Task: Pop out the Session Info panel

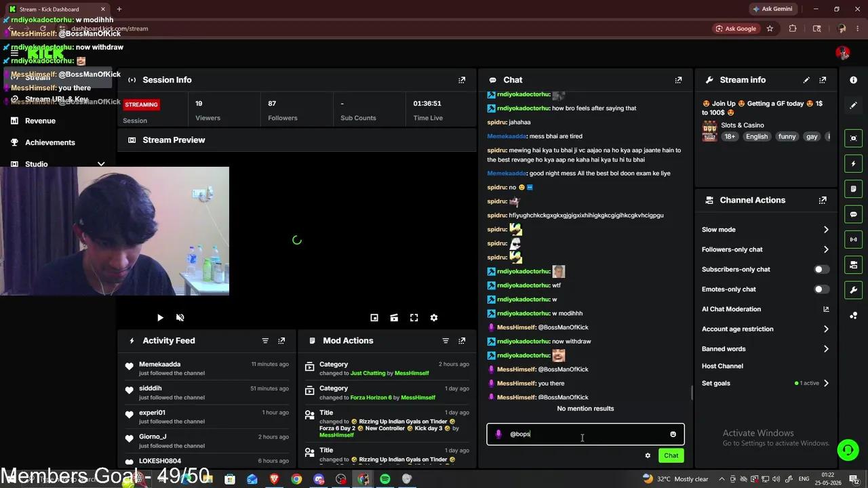Action: tap(462, 80)
